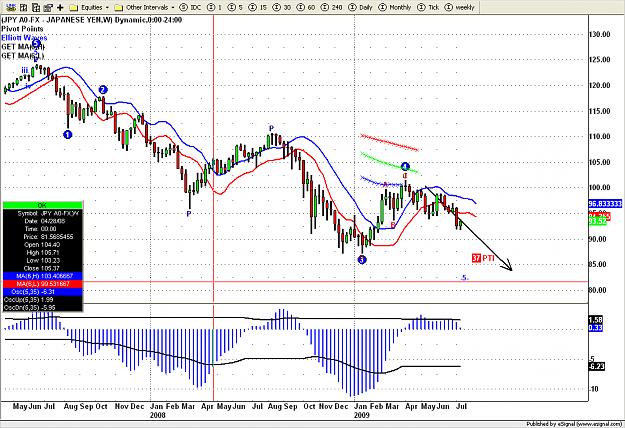Click the 130.00 price axis label
This screenshot has width=625, height=428.
[599, 34]
